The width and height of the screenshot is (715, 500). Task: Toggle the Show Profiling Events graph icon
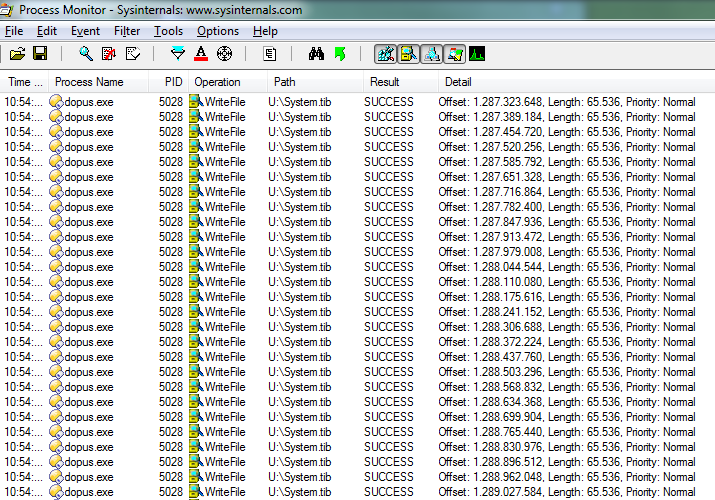coord(477,54)
